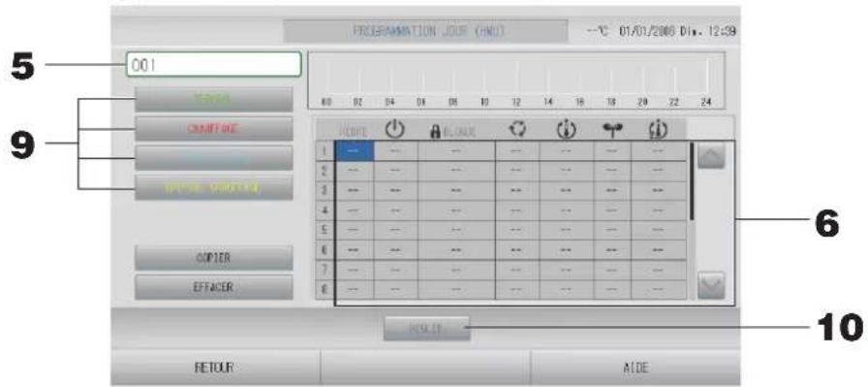Select the power cell in row 5
The image size is (868, 387).
[x=396, y=230]
